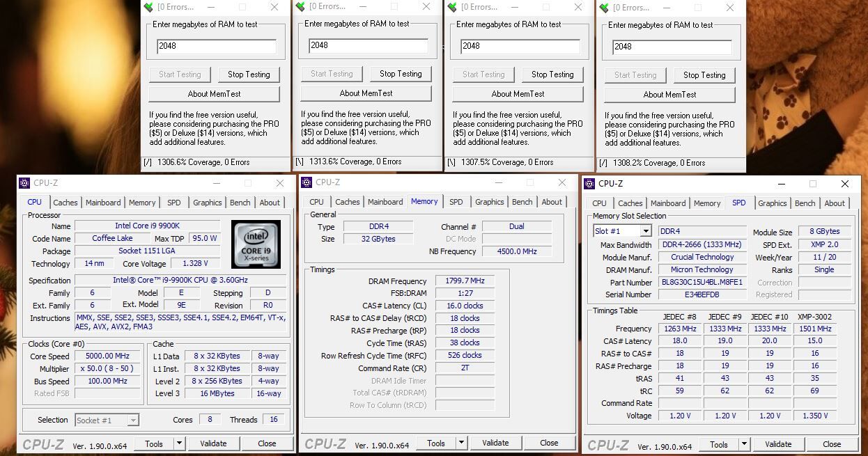This screenshot has height=456, width=868.
Task: Click the XMP-3002 voltage value '1.350 V'
Action: click(814, 416)
